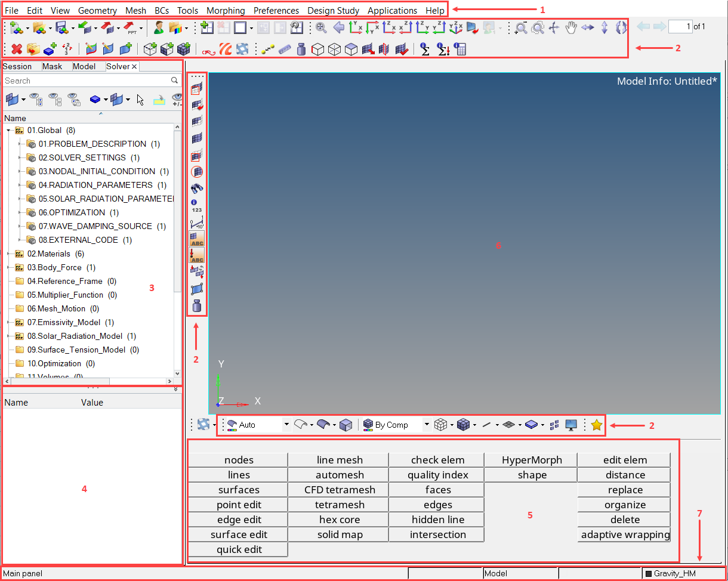Expand the 03.Body_Force tree node
Screen dimensions: 728x581
tap(9, 267)
